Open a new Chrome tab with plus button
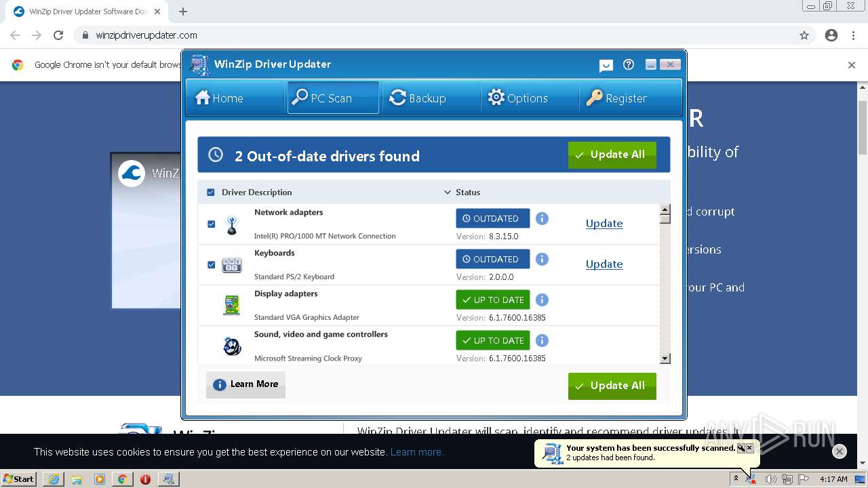Screen dimensions: 868x488 coord(183,12)
